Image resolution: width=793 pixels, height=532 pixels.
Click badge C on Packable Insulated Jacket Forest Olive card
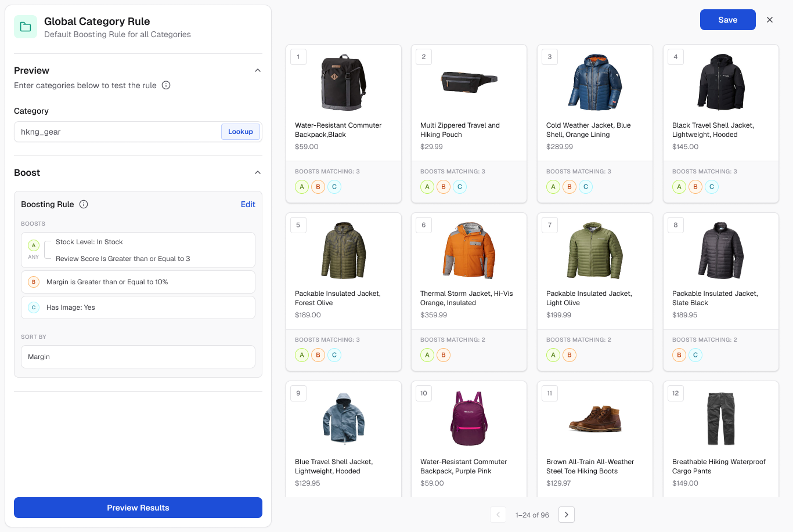click(x=334, y=355)
